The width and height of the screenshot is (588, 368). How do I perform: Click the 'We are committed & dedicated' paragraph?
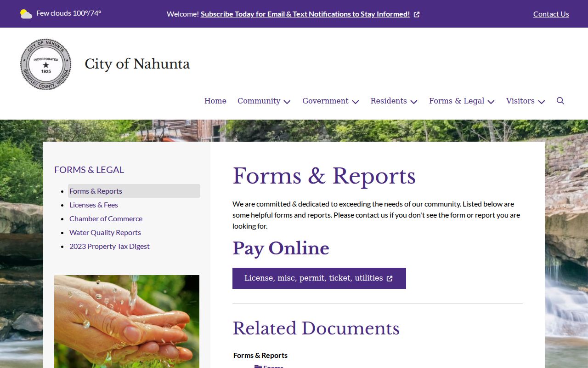tap(376, 215)
